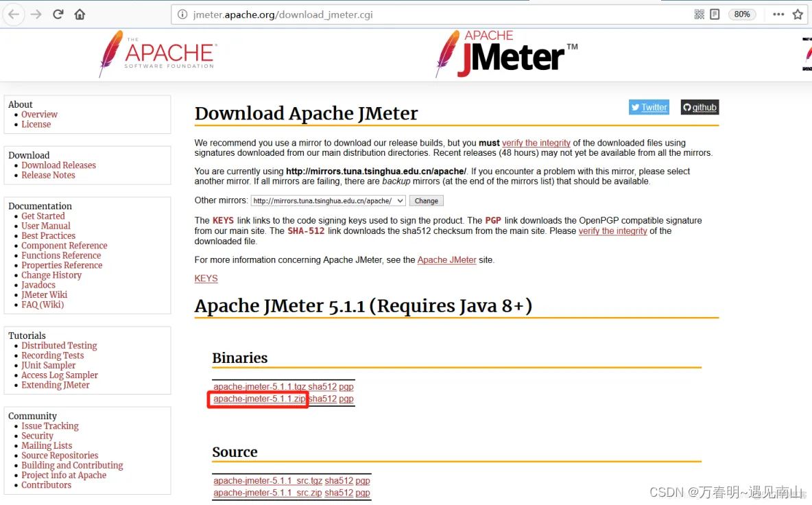Open User Manual documentation link
812x505 pixels.
45,226
